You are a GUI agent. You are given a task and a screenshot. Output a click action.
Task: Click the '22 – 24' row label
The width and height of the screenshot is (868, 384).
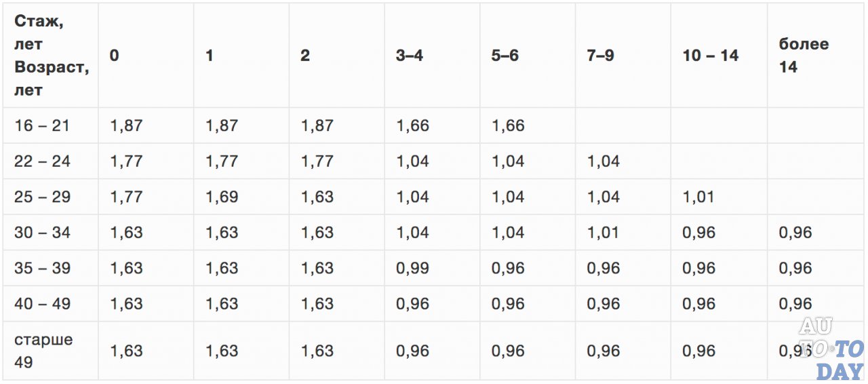click(x=42, y=161)
